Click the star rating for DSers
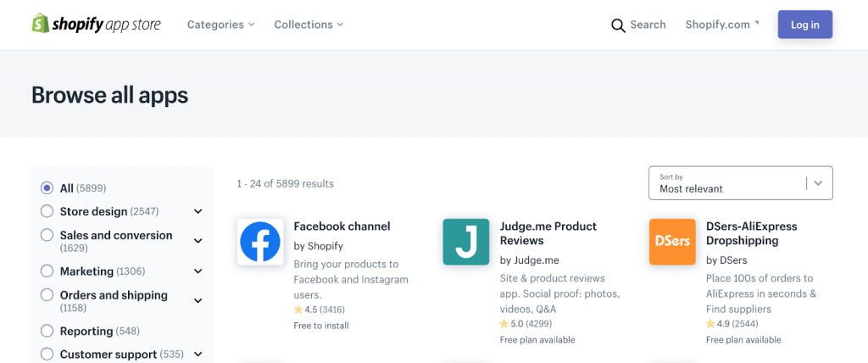 point(732,323)
